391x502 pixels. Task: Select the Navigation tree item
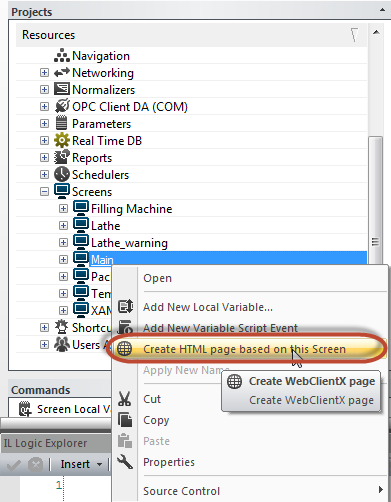pos(101,56)
